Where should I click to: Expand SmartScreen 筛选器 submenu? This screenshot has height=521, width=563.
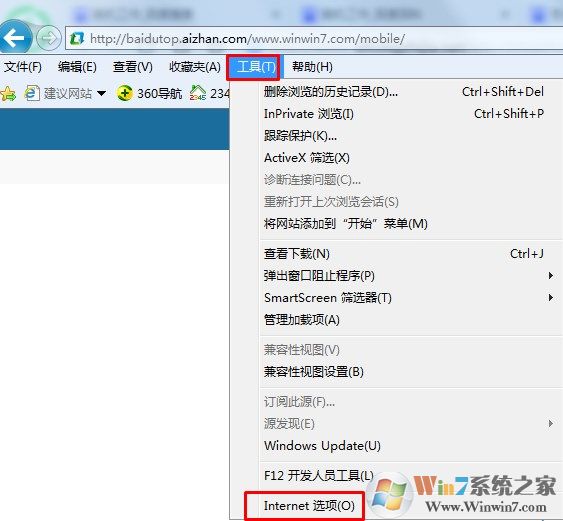pos(550,298)
